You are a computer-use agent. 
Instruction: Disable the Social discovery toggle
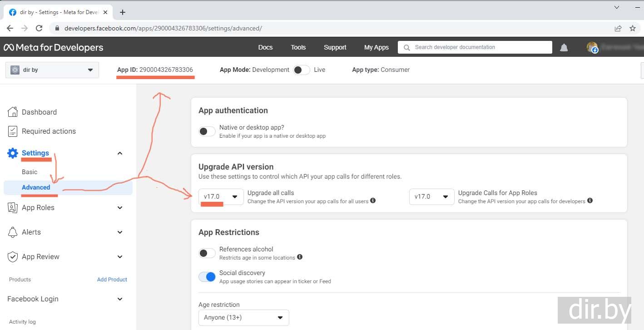click(x=207, y=277)
